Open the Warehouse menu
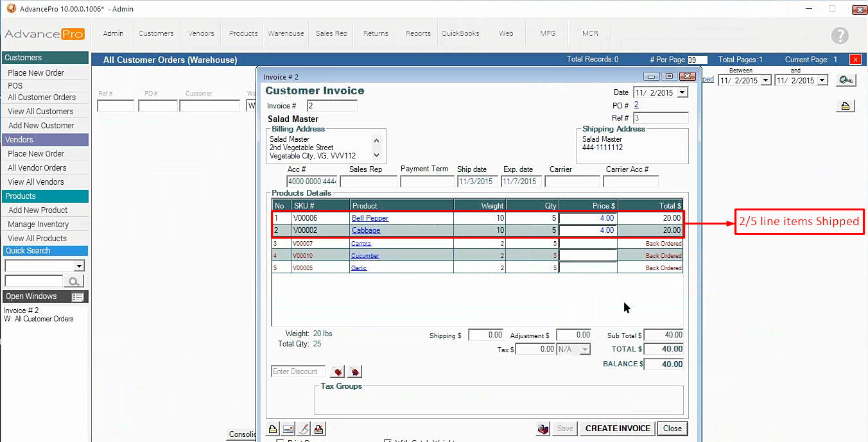The width and height of the screenshot is (868, 442). (286, 33)
